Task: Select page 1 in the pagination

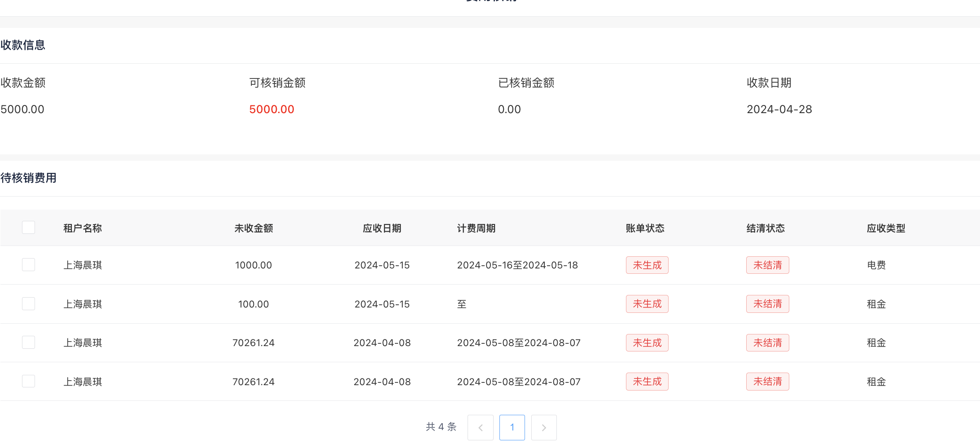Action: coord(512,427)
